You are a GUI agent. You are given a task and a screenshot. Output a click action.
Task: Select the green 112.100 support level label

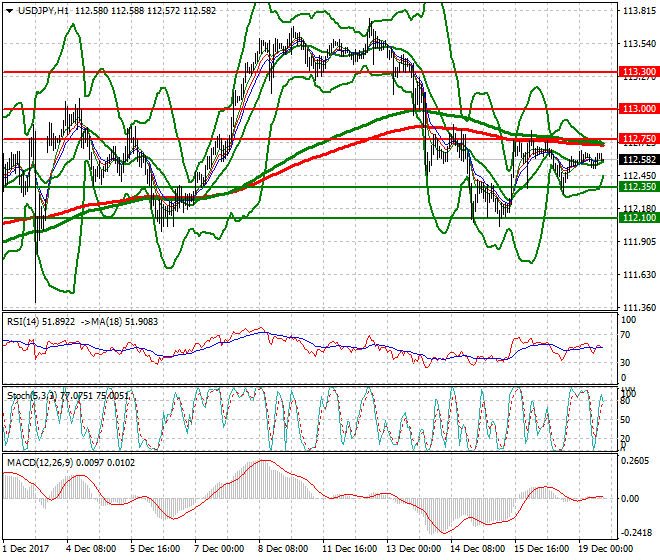click(638, 217)
